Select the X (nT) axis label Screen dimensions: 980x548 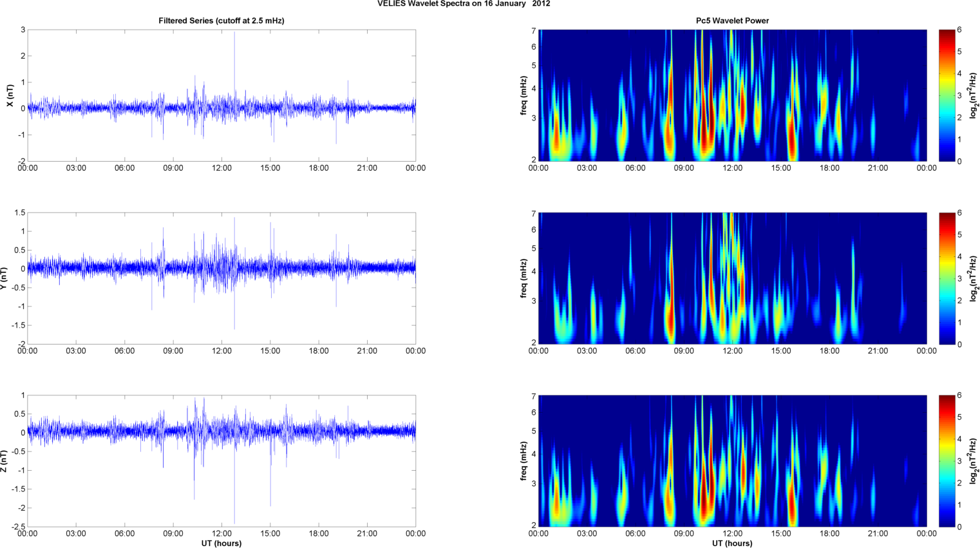click(x=10, y=95)
